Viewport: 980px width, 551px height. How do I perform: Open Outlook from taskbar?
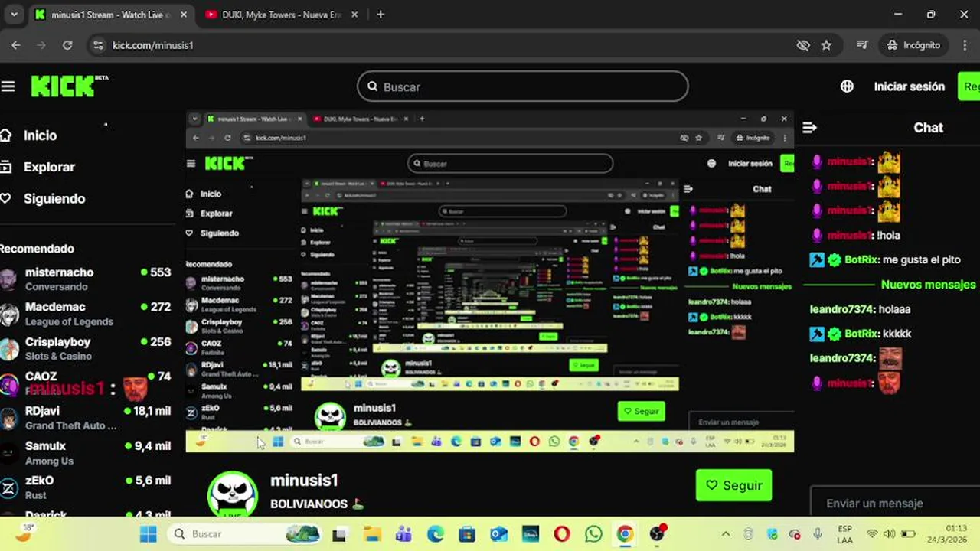click(x=498, y=534)
